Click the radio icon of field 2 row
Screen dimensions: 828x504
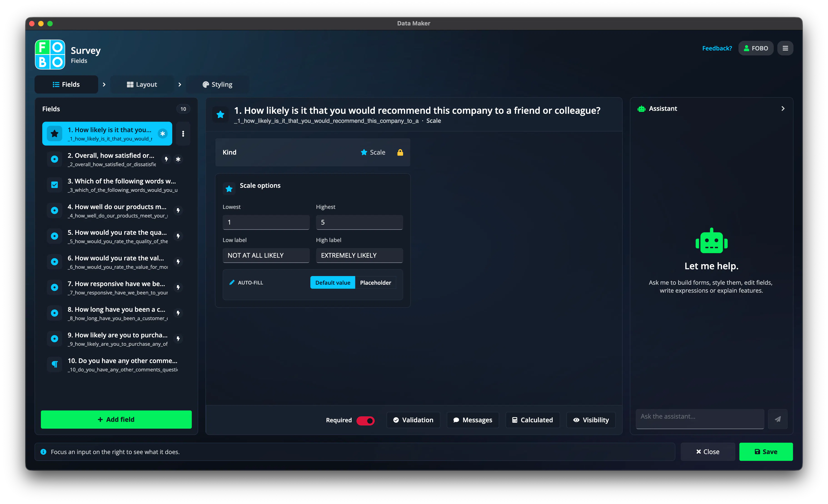[x=55, y=159]
